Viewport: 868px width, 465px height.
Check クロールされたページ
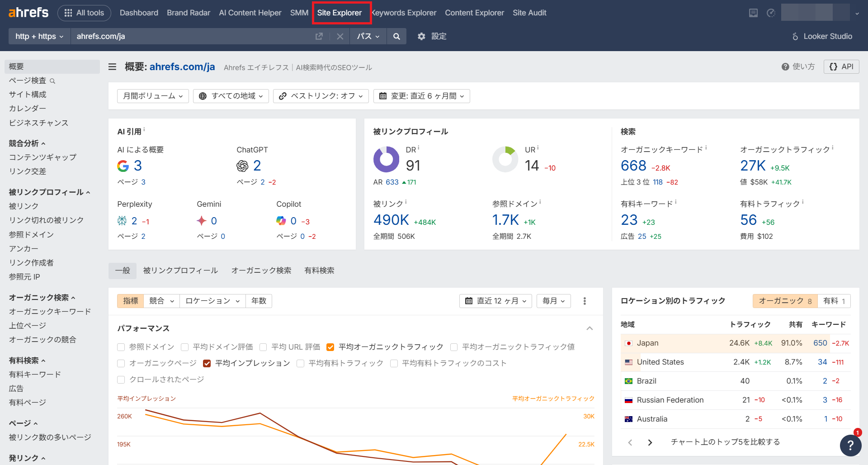coord(121,380)
